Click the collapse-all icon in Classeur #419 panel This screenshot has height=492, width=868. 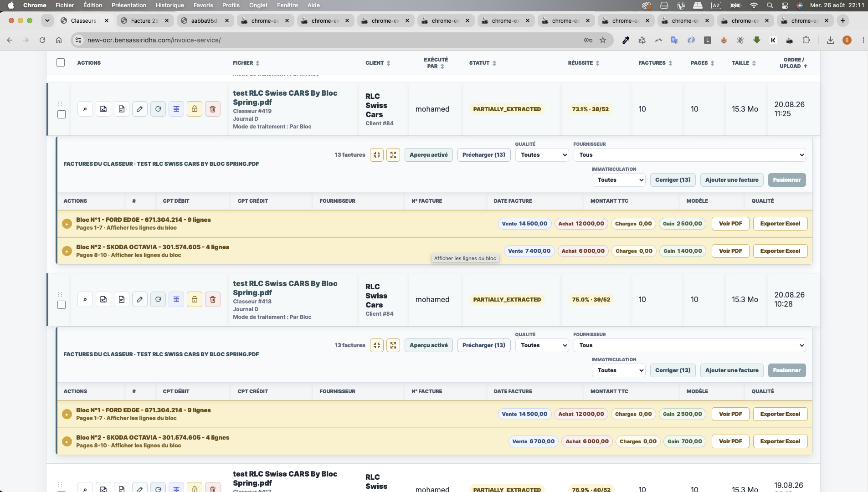pos(377,155)
